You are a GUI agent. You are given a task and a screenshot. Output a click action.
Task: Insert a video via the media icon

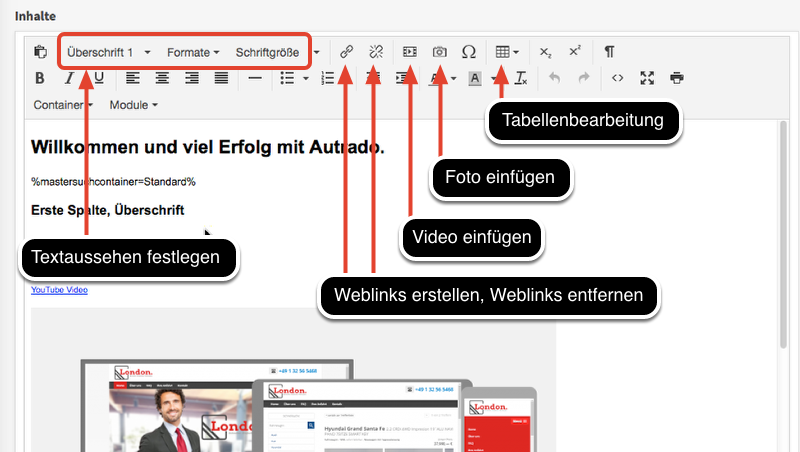point(410,52)
